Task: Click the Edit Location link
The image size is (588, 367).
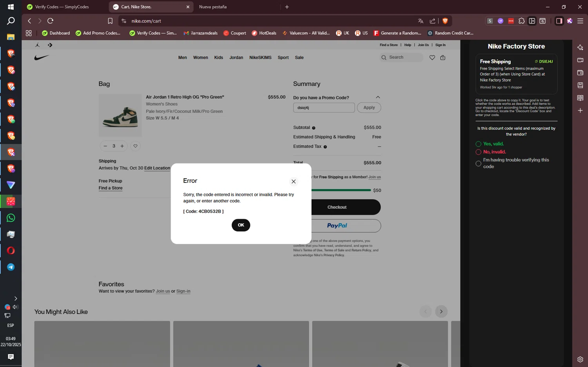Action: coord(157,168)
